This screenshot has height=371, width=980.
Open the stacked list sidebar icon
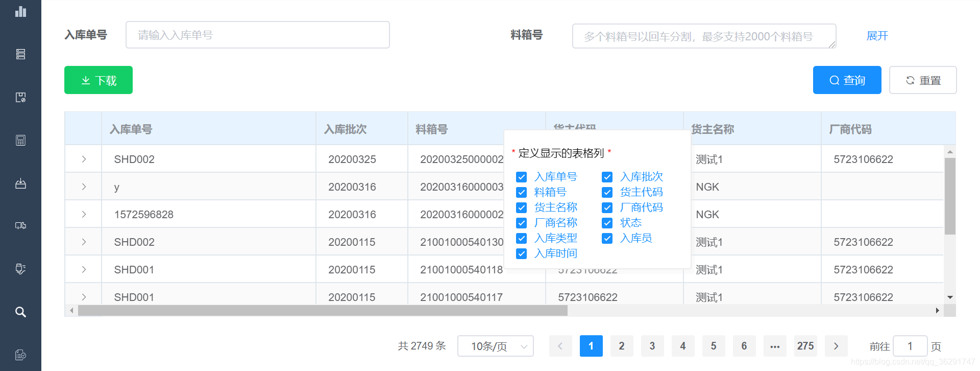tap(20, 54)
